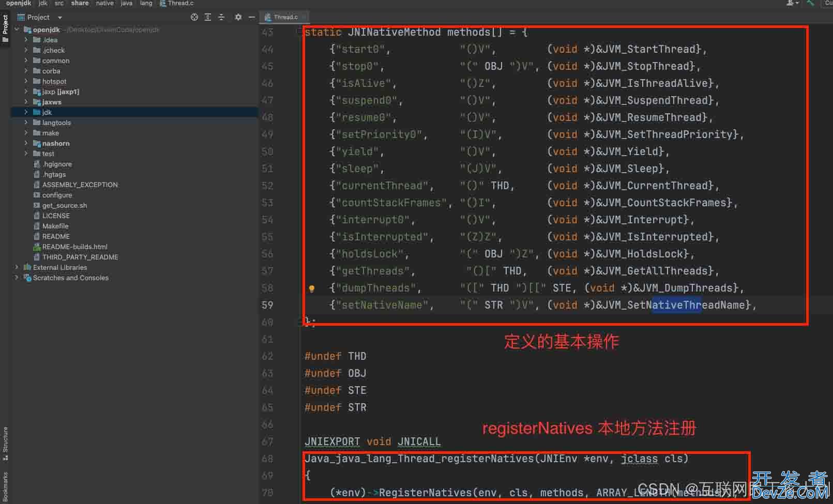Click the native breadcrumb item
This screenshot has height=504, width=833.
[104, 3]
